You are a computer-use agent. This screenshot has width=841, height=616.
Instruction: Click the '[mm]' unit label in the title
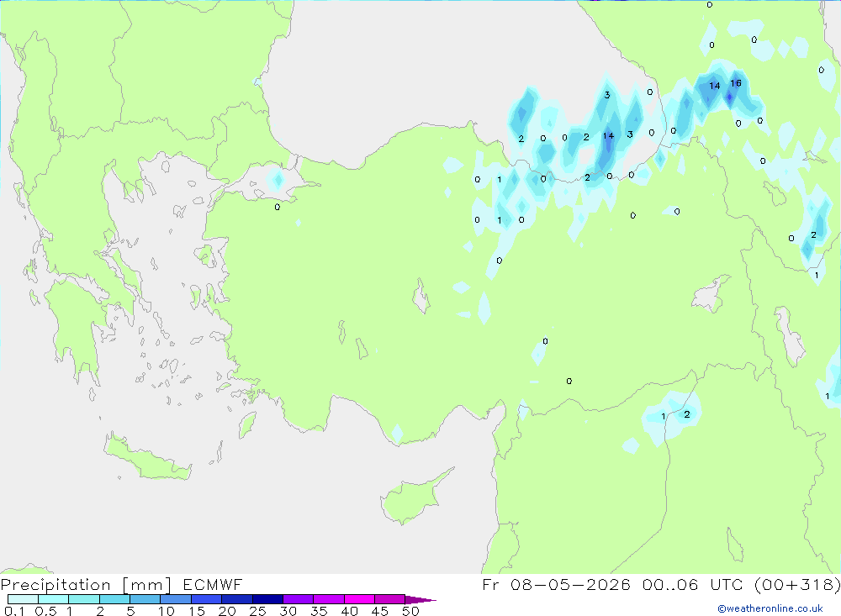click(147, 585)
